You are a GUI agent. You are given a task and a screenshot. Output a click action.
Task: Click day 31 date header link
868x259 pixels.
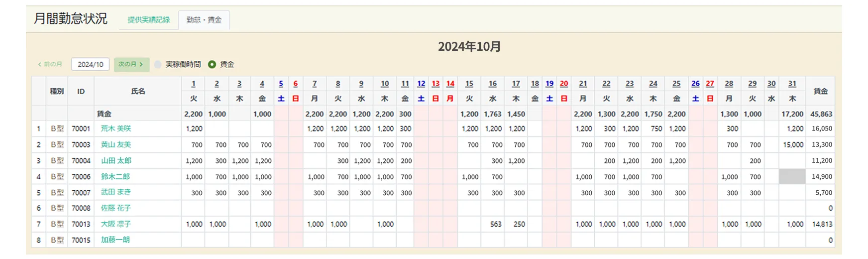792,84
